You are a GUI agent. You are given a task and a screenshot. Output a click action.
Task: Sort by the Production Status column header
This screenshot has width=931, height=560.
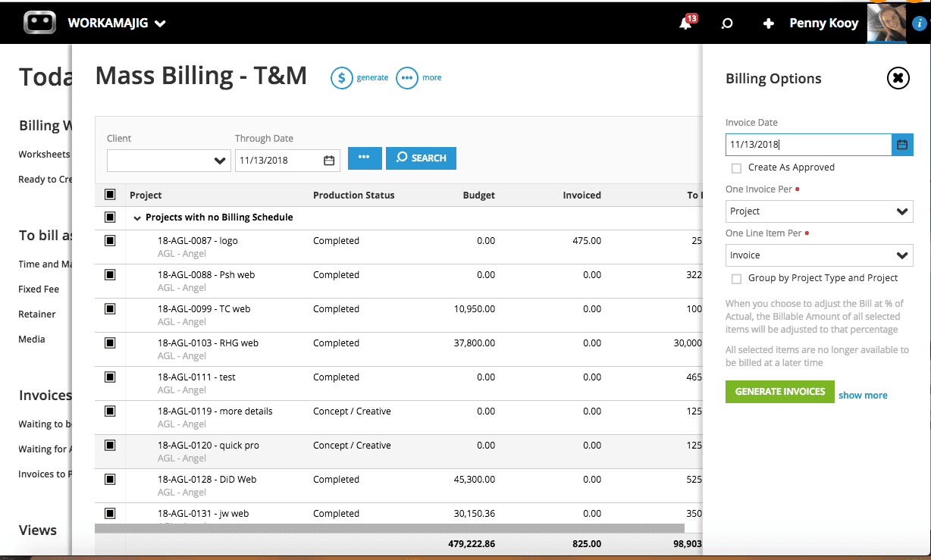(353, 196)
